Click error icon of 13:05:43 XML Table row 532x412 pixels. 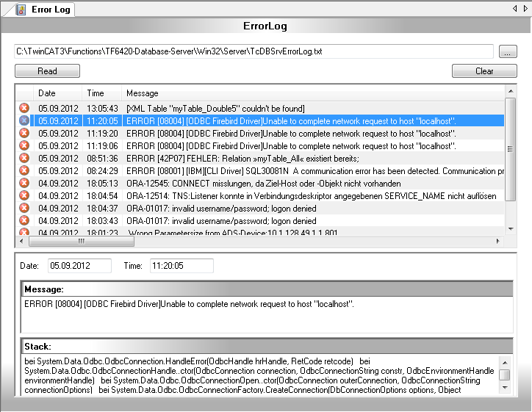[x=24, y=108]
